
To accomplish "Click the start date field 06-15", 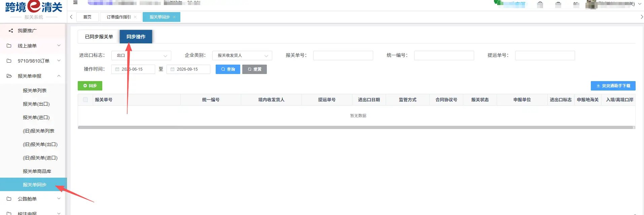I will tap(133, 69).
